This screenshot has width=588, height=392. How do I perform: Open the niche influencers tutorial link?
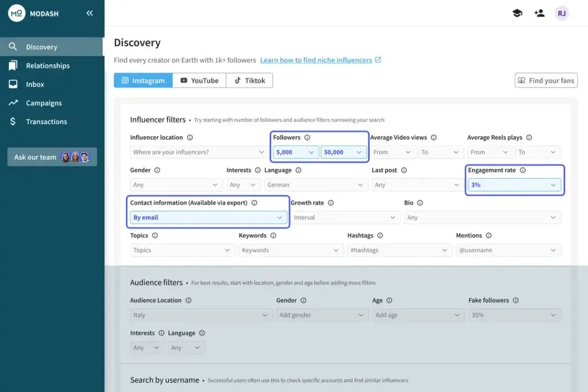click(x=316, y=60)
